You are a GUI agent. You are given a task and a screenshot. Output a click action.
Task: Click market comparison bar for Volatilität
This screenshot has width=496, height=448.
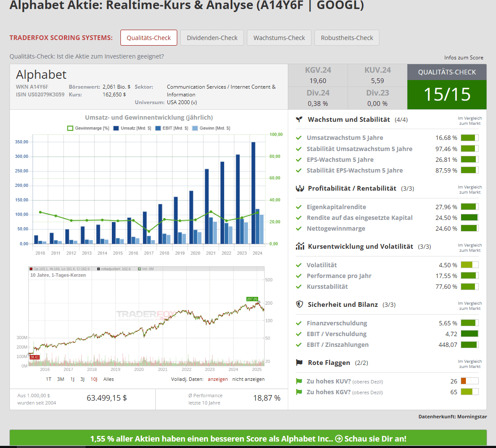[x=470, y=265]
